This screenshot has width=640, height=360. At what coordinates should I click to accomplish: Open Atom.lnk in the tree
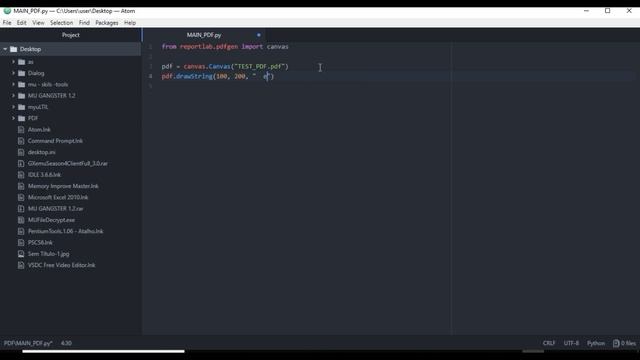[x=39, y=129]
